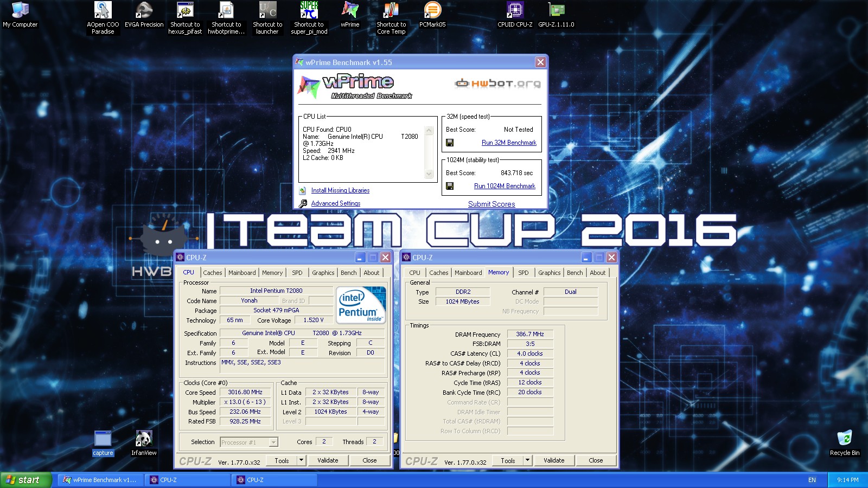This screenshot has height=488, width=868.
Task: Open the Processor #1 selection dropdown
Action: tap(273, 442)
